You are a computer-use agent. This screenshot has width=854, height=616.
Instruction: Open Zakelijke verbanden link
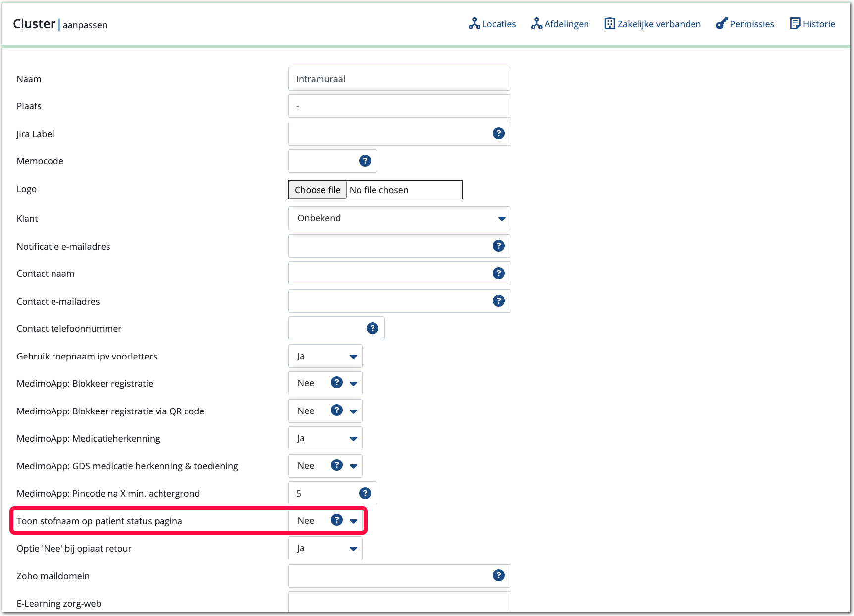[x=652, y=24]
